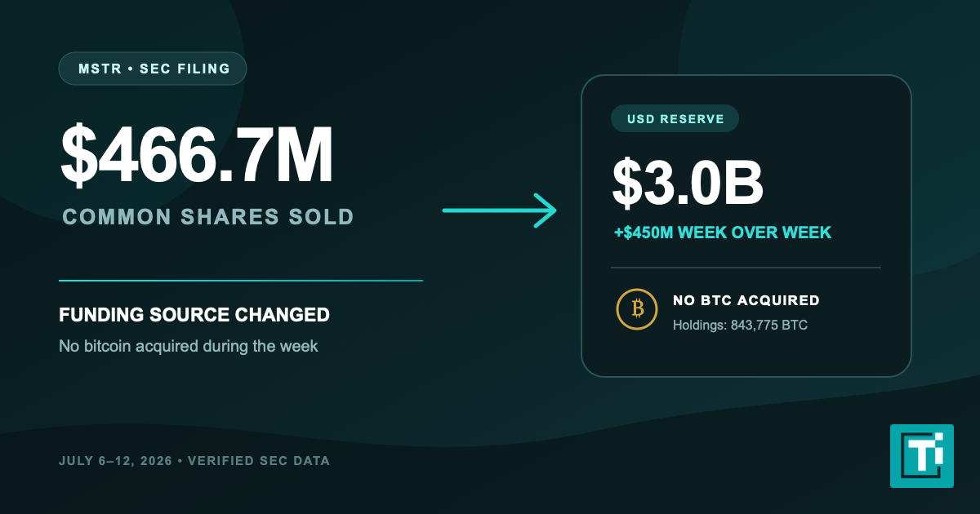
Task: Click the No bitcoin acquired during the week text
Action: coord(188,346)
